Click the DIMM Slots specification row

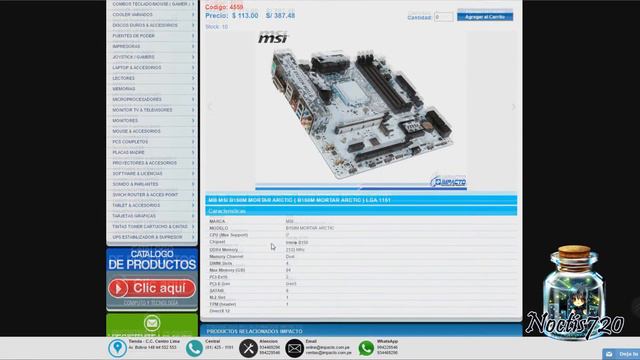coord(361,264)
